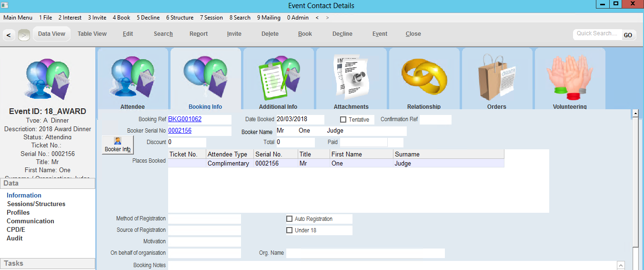Click up arrow on form vertical scrollbar
This screenshot has height=270, width=644.
pos(635,114)
